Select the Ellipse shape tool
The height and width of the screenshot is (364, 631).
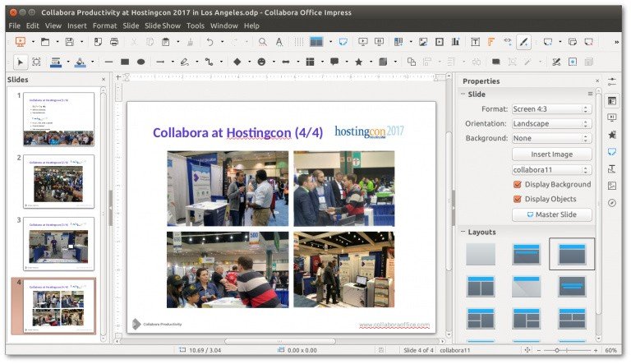click(141, 62)
